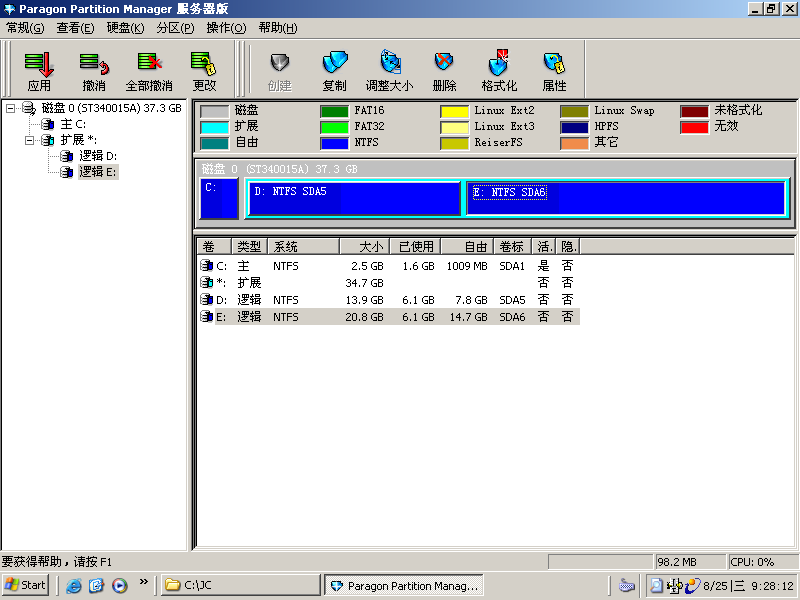800x600 pixels.
Task: Click the first system tray icon
Action: click(x=657, y=586)
